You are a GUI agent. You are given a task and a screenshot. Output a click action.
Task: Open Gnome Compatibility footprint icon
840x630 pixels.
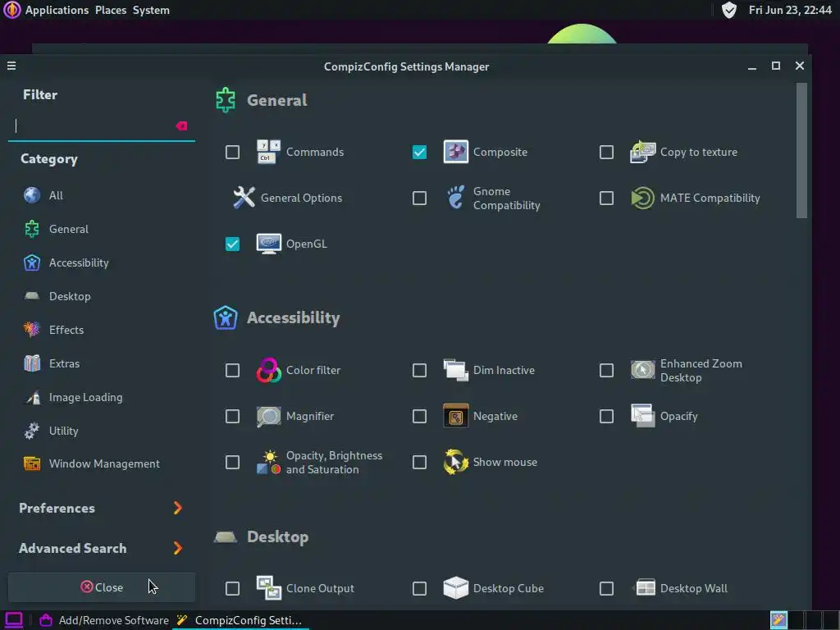[455, 198]
